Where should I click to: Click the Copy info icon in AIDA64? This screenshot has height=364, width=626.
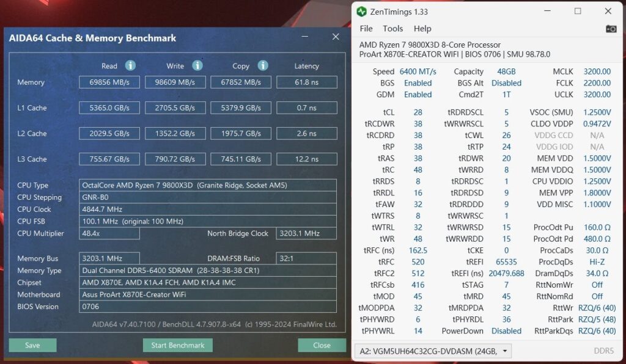coord(263,65)
